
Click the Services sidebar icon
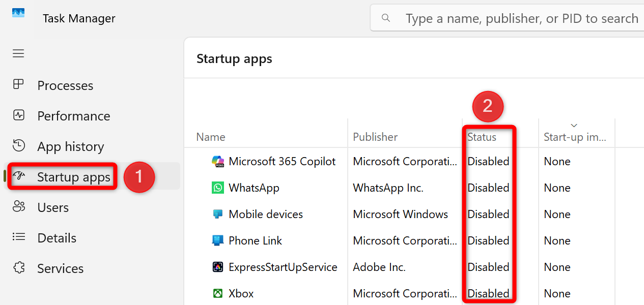tap(18, 268)
